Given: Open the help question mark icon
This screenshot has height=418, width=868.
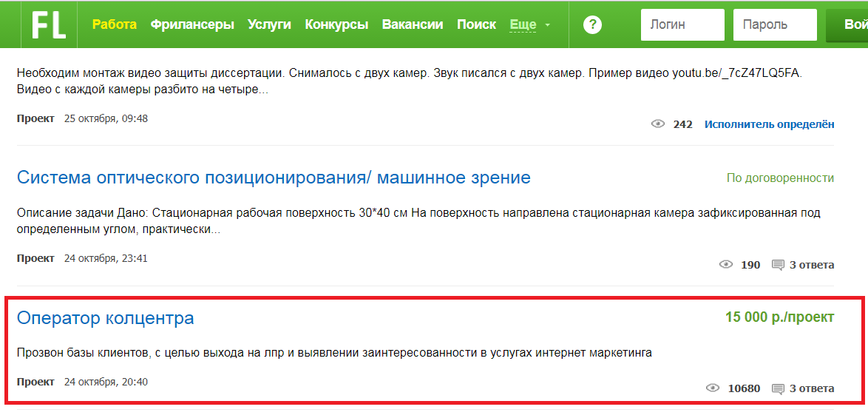Looking at the screenshot, I should pyautogui.click(x=592, y=25).
